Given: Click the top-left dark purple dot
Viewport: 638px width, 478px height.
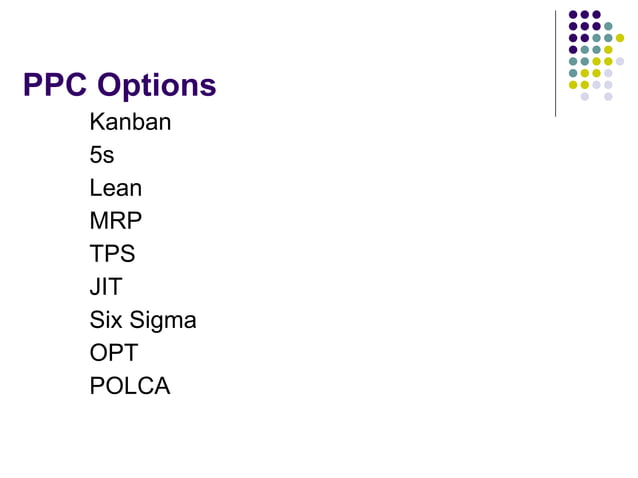Looking at the screenshot, I should (x=573, y=15).
